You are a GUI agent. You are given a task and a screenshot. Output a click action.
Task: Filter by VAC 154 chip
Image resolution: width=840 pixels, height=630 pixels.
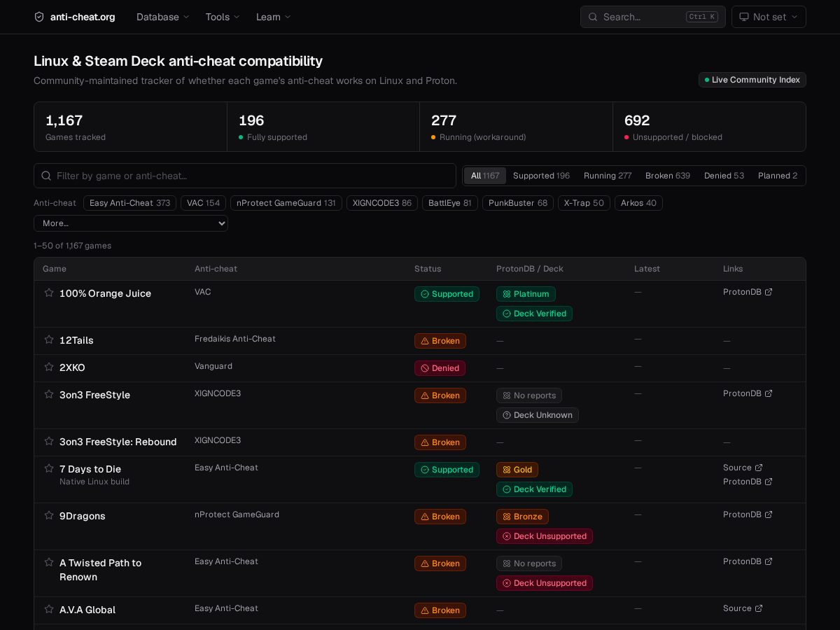tap(204, 203)
